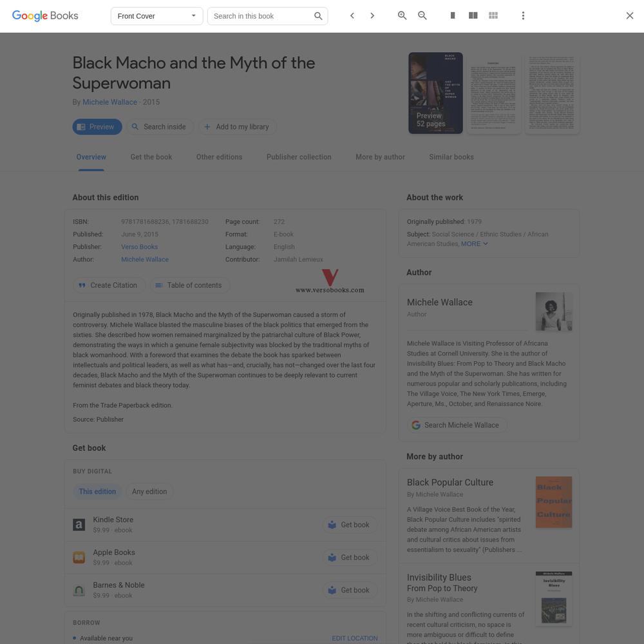Click Search Michele Wallace button

[457, 425]
